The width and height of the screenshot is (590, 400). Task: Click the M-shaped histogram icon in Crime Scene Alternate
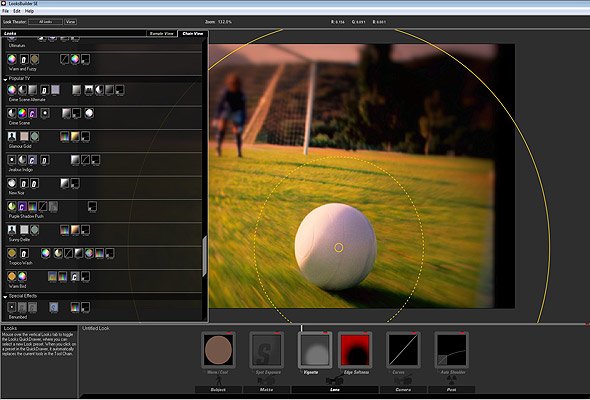pos(89,90)
